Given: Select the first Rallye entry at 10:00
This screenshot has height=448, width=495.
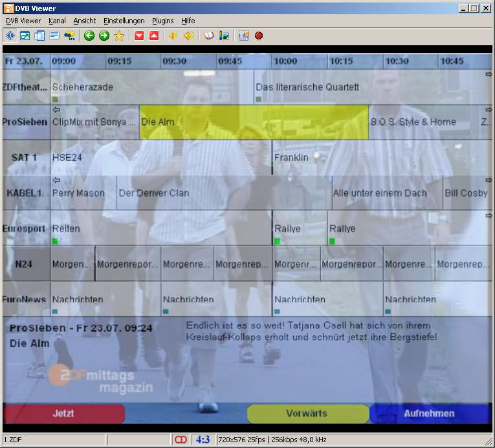Looking at the screenshot, I should click(300, 228).
